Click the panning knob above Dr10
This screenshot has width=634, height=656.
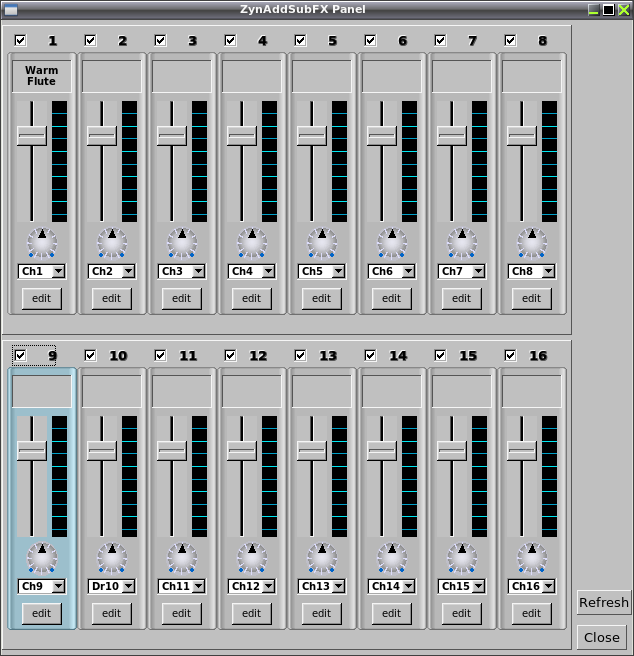[x=112, y=558]
